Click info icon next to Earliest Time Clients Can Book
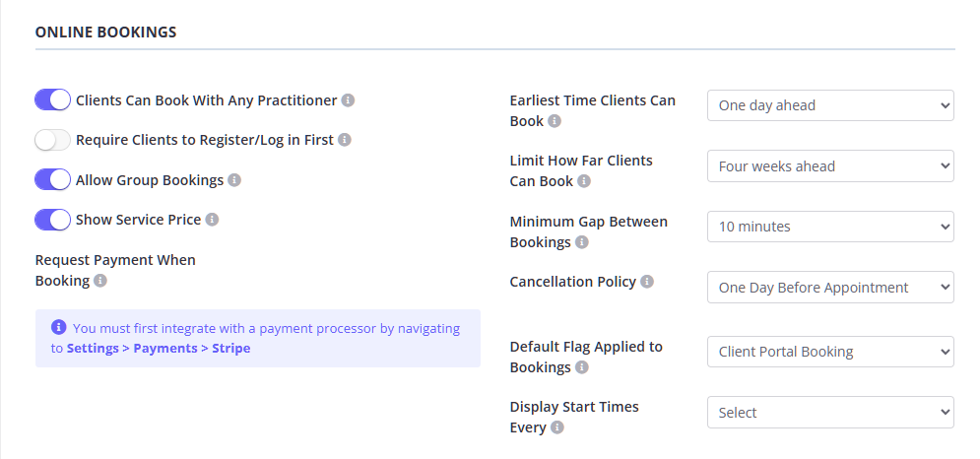Viewport: 980px width, 459px height. 555,121
